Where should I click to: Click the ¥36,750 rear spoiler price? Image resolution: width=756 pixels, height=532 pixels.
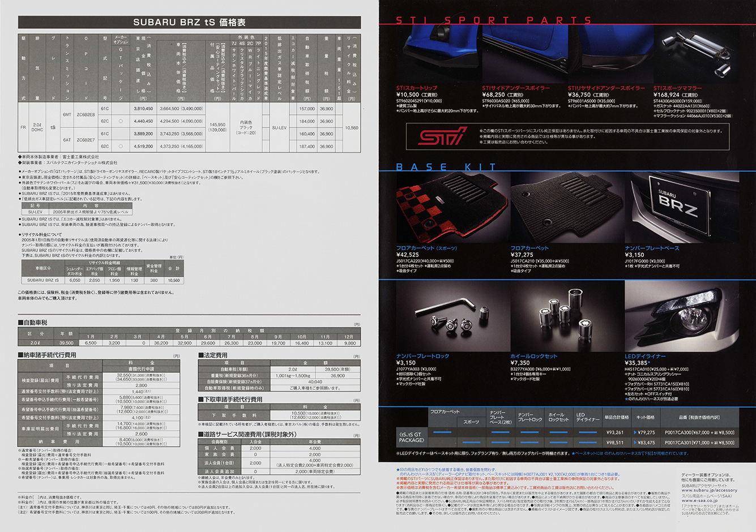click(579, 95)
